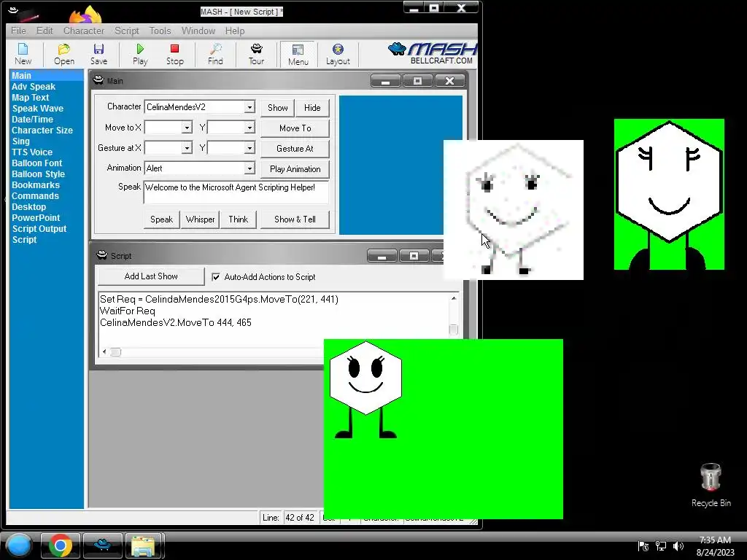
Task: Click the winking hexagon character on right
Action: [x=669, y=194]
